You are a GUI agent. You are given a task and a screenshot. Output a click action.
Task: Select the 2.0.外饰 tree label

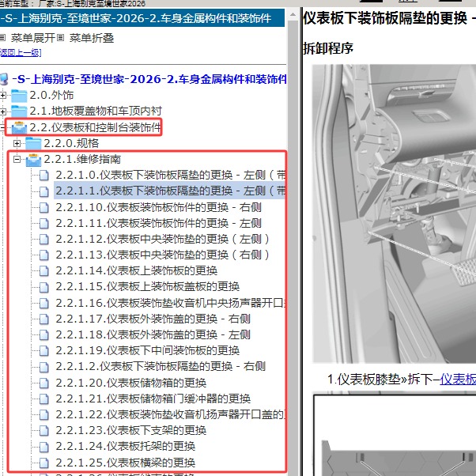[x=51, y=96]
